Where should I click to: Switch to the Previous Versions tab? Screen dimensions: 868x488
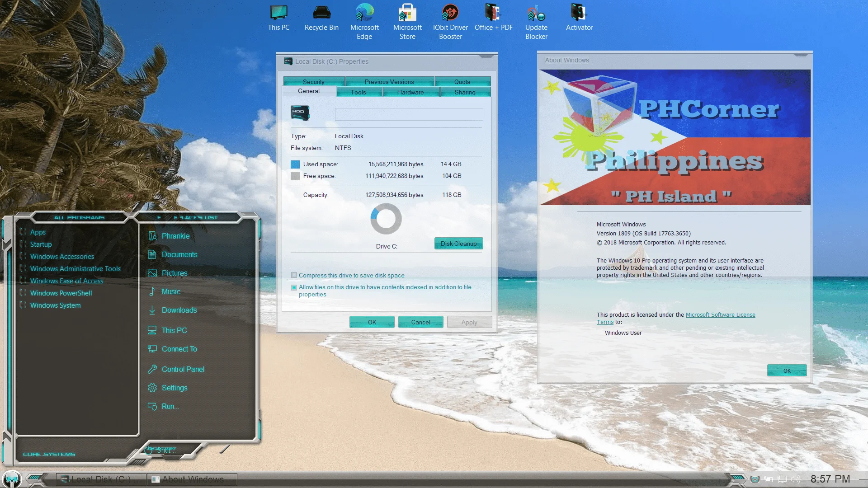click(389, 82)
